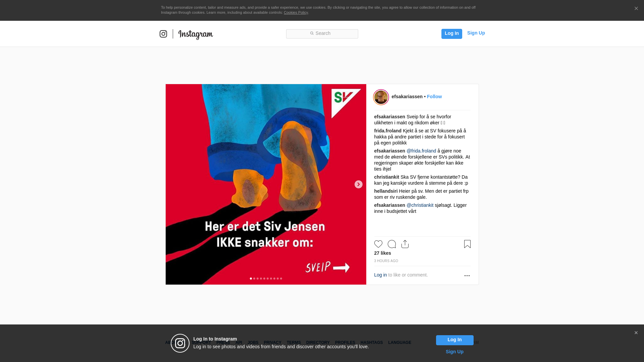The width and height of the screenshot is (644, 362).
Task: Click Sign Up in the bottom overlay
Action: pos(454,352)
